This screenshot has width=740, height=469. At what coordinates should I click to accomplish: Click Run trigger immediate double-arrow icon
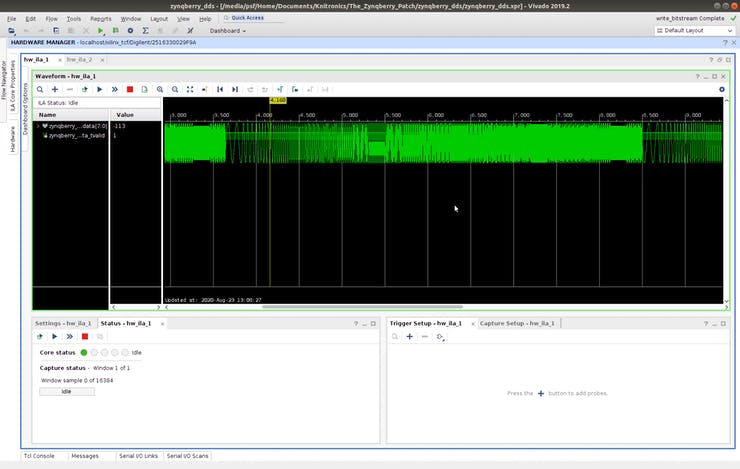coord(114,89)
